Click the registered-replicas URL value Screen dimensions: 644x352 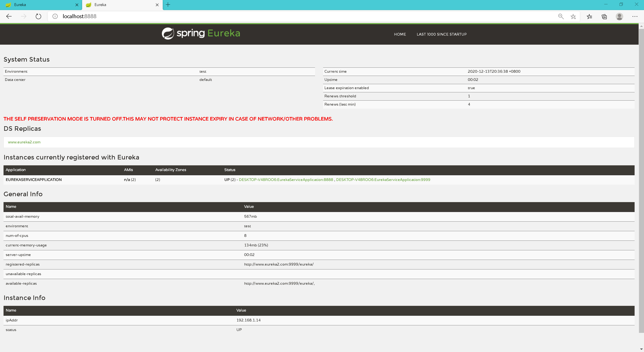point(279,264)
